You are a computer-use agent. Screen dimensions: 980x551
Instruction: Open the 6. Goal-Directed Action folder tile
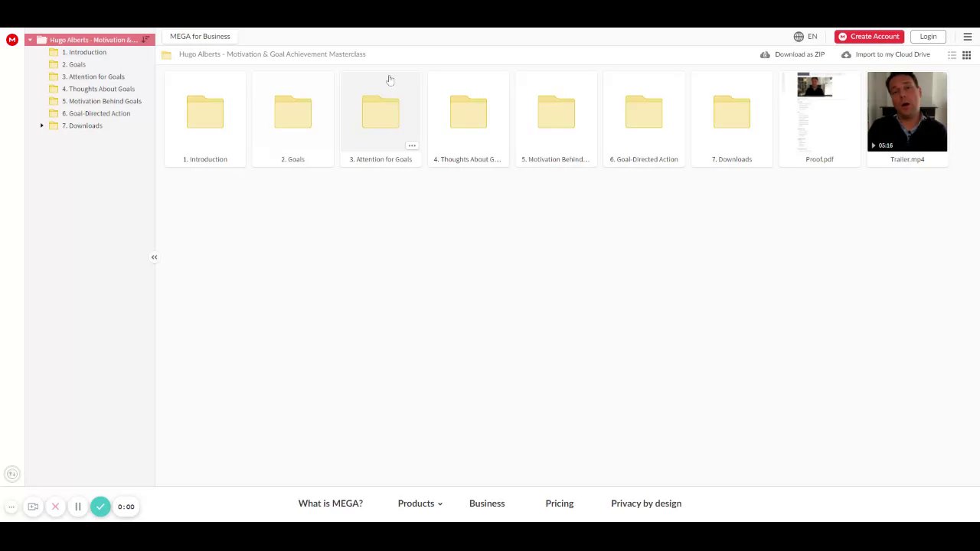point(644,119)
